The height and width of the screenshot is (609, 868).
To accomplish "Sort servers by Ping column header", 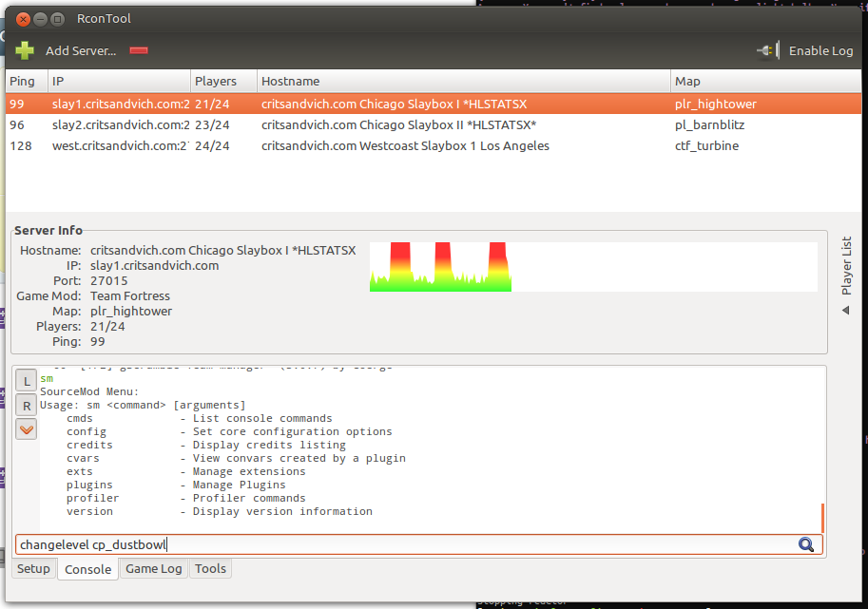I will click(x=27, y=81).
